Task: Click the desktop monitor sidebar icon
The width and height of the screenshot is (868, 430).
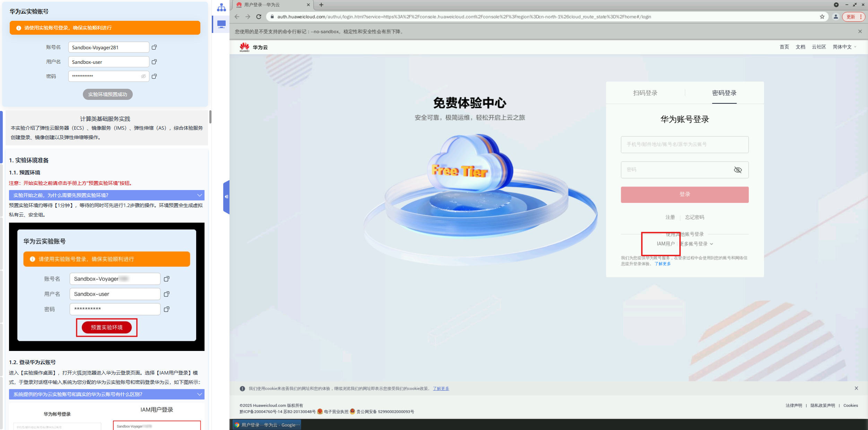Action: pos(221,24)
